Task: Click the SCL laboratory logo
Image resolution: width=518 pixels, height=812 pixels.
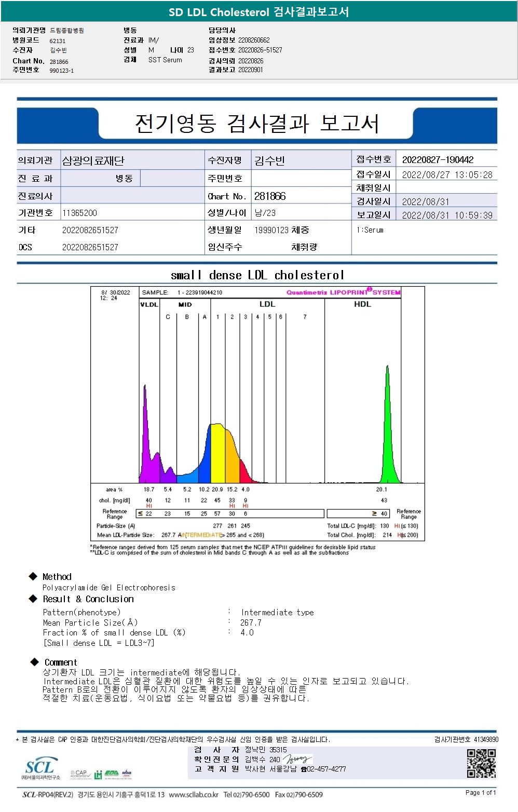Action: coord(40,768)
